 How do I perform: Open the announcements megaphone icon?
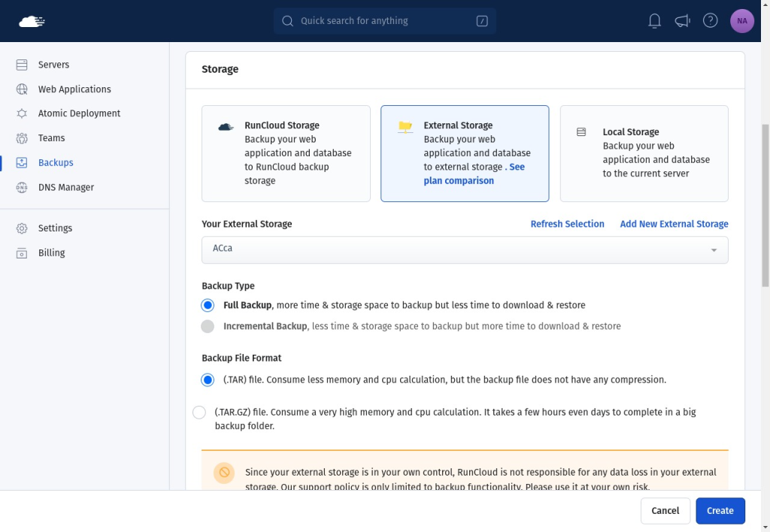(682, 20)
